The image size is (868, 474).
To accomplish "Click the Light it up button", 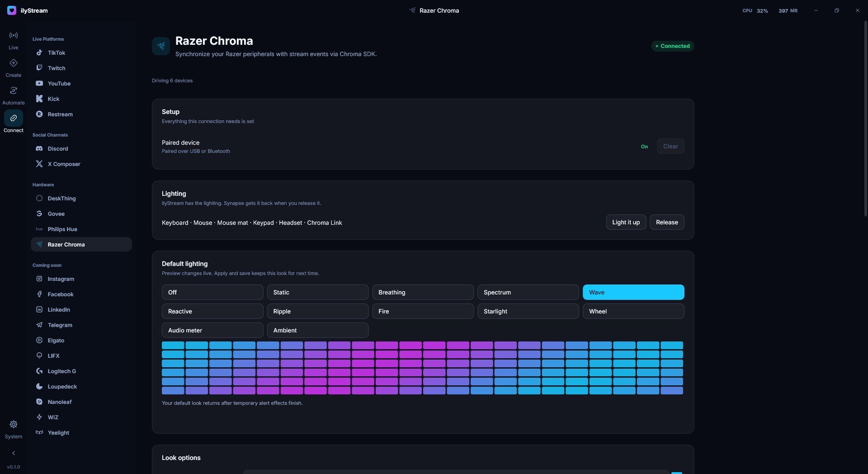I will click(x=626, y=222).
